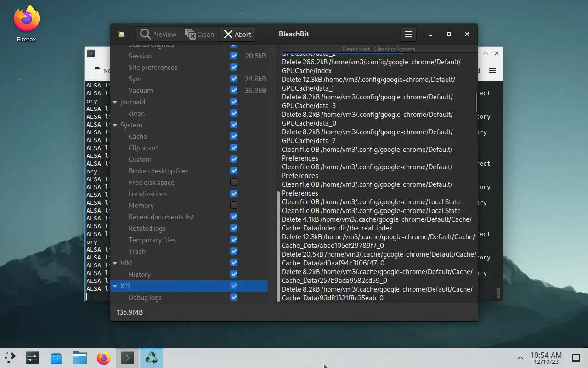Select Rotated logs item
This screenshot has height=368, width=588.
coord(147,228)
